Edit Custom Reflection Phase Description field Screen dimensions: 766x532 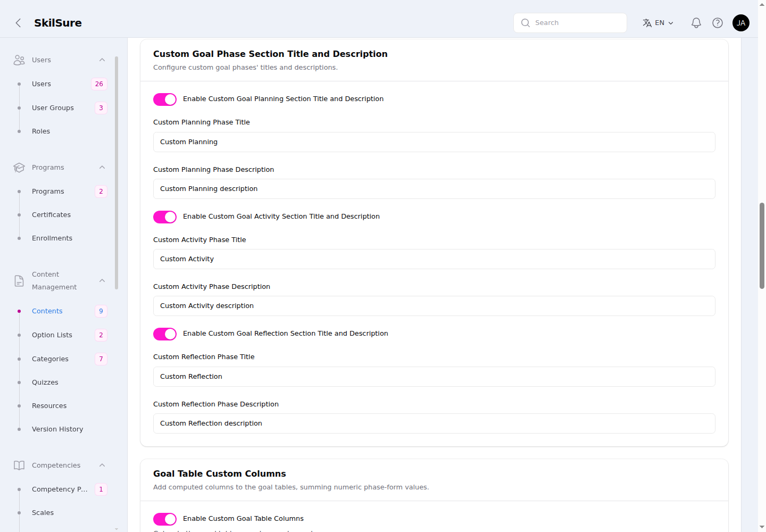point(434,423)
